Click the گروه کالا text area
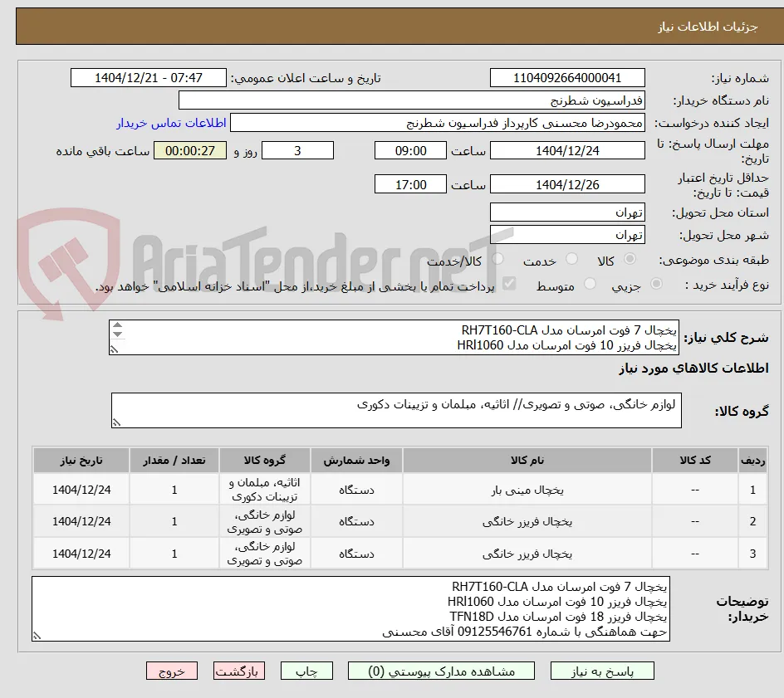The height and width of the screenshot is (698, 784). [396, 410]
